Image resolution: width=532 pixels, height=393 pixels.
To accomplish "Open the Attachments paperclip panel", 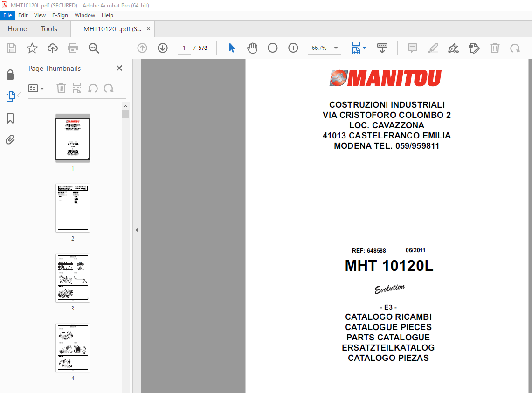I will click(10, 139).
